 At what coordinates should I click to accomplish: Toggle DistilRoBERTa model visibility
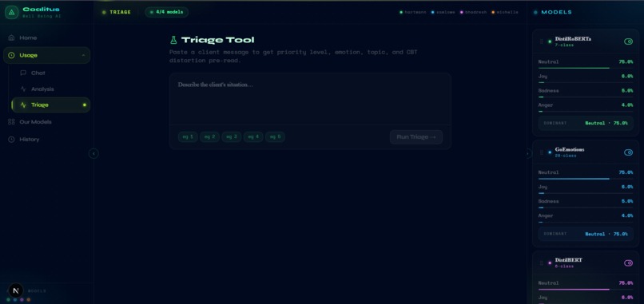click(628, 41)
